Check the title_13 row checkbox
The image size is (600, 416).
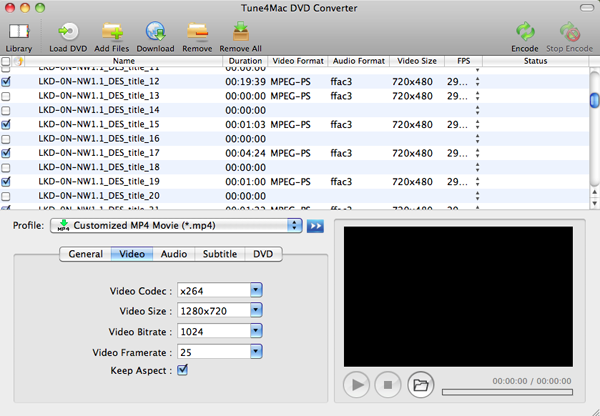coord(6,96)
